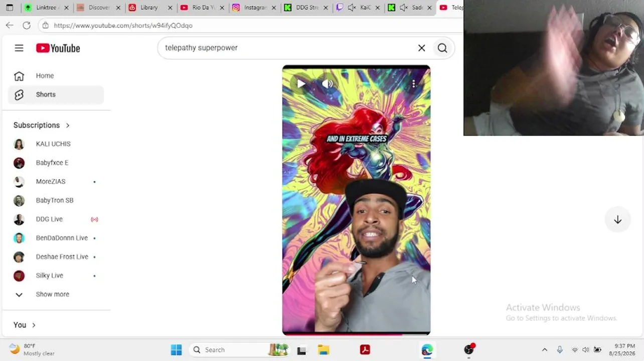The width and height of the screenshot is (644, 361).
Task: Switch to the DDG Stream tab
Action: point(306,8)
